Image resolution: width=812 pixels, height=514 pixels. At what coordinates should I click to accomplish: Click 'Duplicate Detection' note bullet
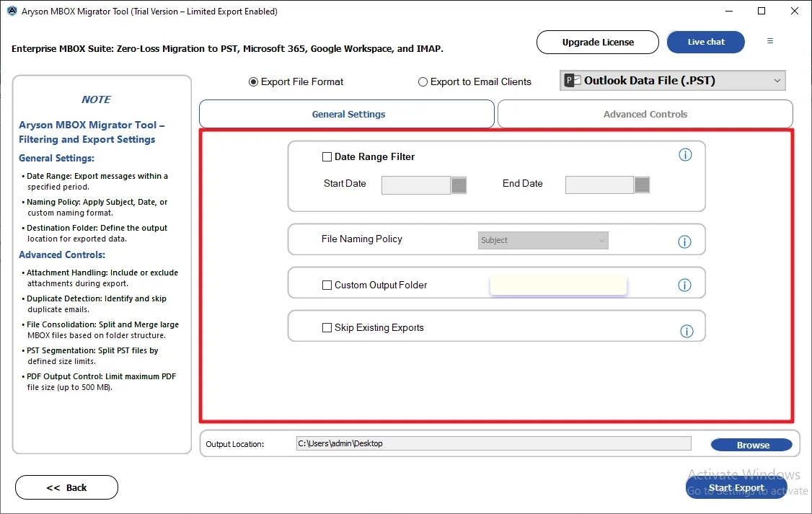tap(94, 303)
